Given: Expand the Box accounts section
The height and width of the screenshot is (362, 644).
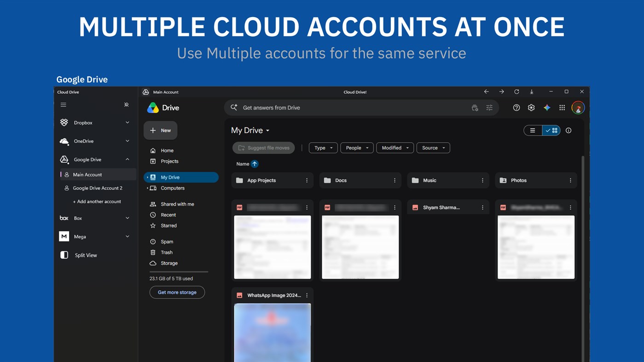Looking at the screenshot, I should pos(128,218).
